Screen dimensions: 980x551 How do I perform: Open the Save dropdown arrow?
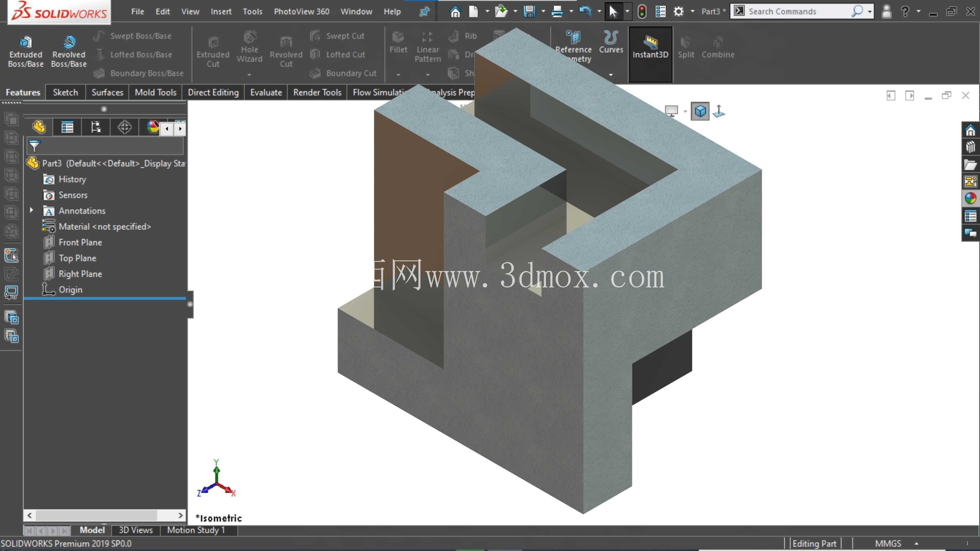pos(543,11)
